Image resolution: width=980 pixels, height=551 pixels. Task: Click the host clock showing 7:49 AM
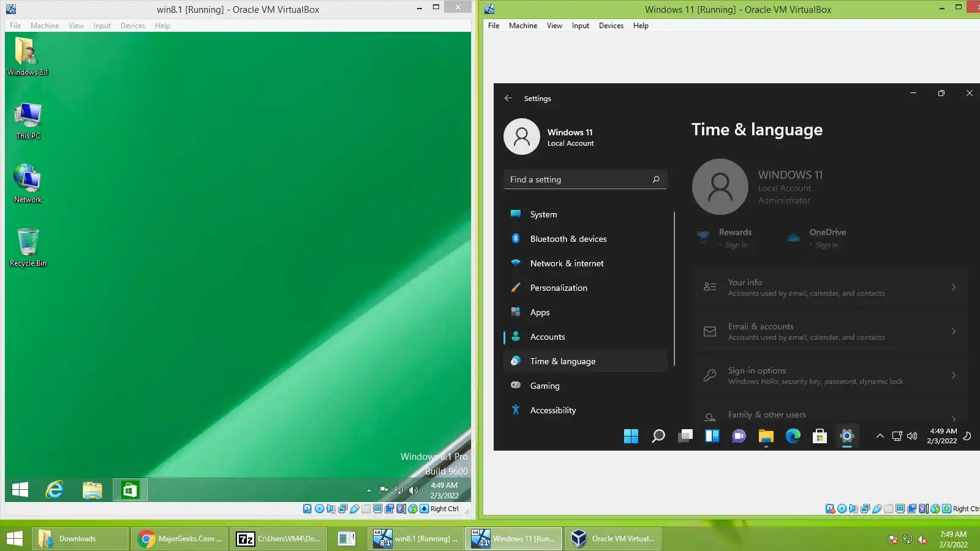[954, 539]
